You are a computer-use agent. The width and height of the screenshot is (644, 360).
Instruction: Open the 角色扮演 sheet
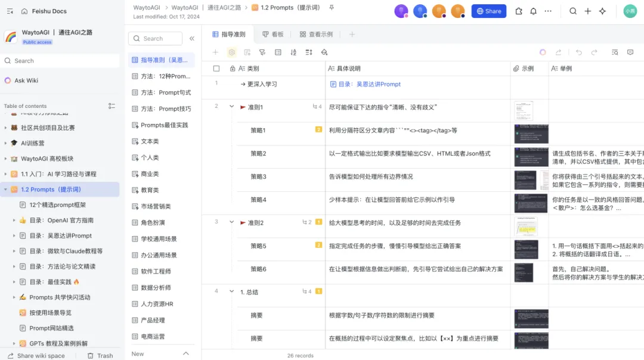pos(162,222)
